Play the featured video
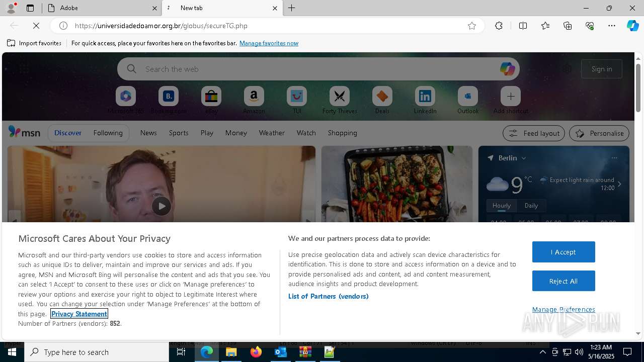 (x=161, y=206)
